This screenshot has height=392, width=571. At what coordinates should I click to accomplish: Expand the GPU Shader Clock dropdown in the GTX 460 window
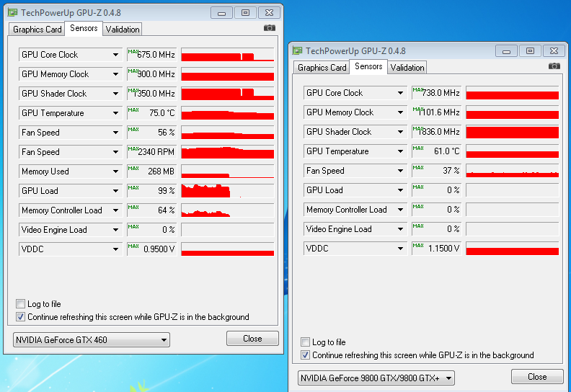pyautogui.click(x=70, y=94)
